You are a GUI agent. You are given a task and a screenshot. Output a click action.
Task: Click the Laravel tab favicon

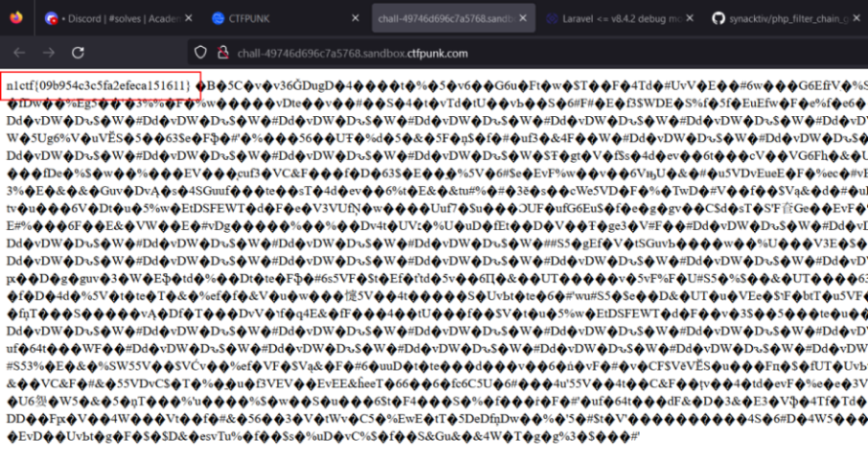coord(551,18)
